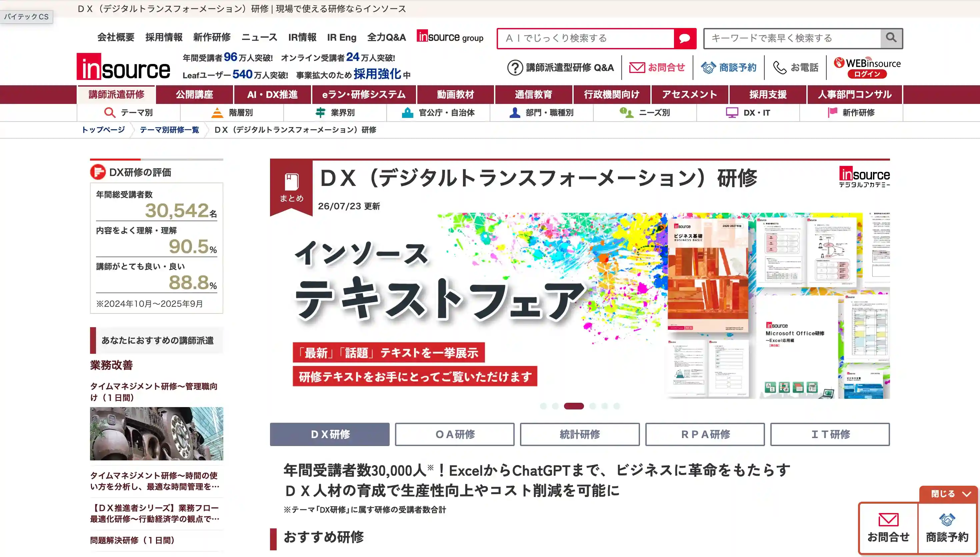980x557 pixels.
Task: Click the clock sculpture thumbnail image
Action: (x=157, y=433)
